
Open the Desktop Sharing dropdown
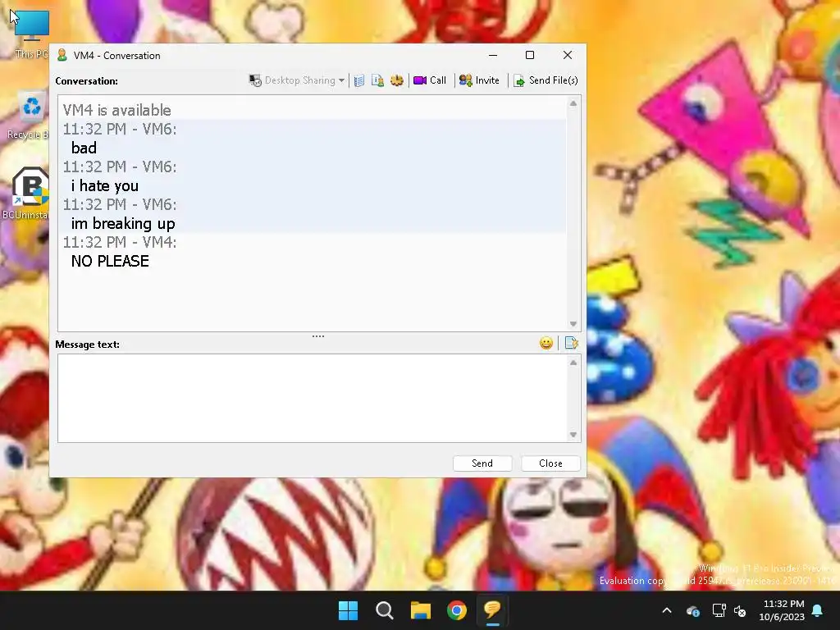pos(297,80)
